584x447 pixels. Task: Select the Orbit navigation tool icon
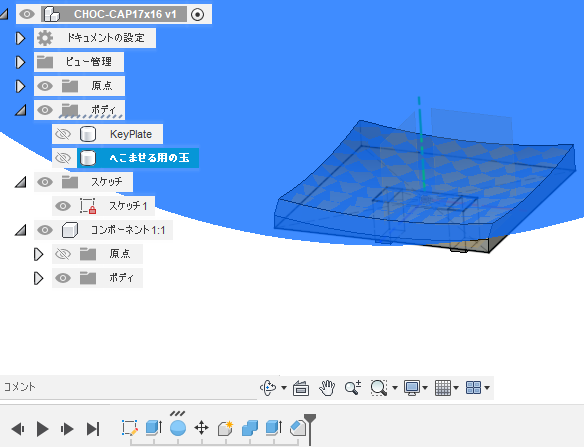coord(268,388)
